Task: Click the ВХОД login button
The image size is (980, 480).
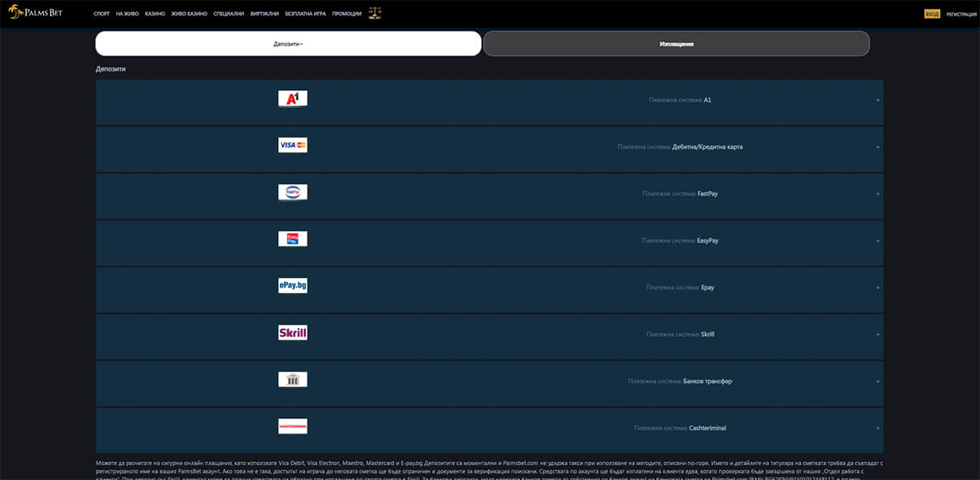Action: (x=932, y=14)
